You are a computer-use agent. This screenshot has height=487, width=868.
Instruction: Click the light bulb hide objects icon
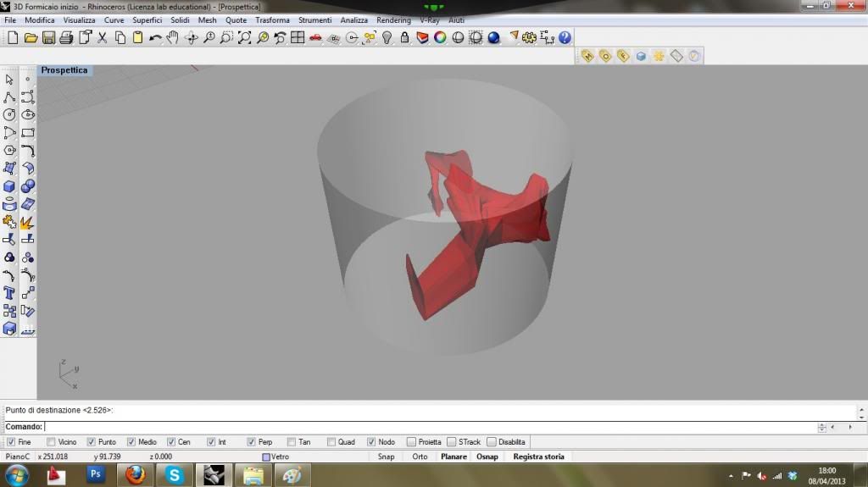pos(387,37)
